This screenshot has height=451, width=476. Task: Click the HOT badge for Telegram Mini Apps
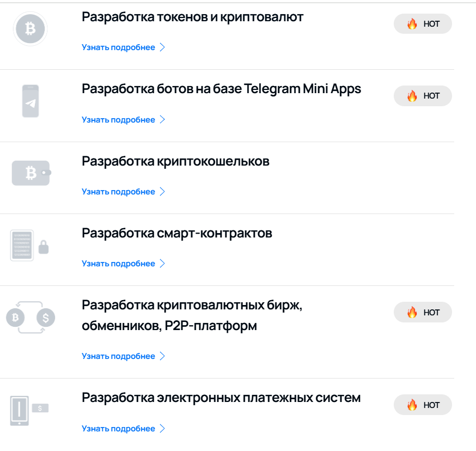pyautogui.click(x=423, y=96)
